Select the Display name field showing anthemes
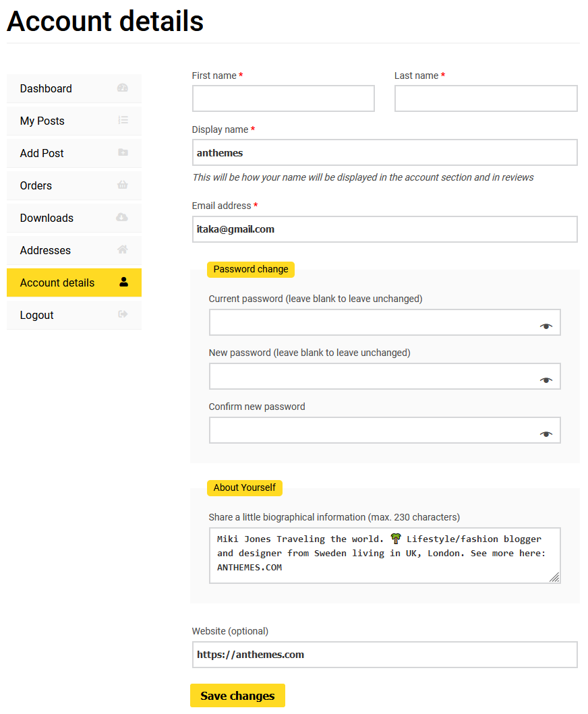 [384, 152]
